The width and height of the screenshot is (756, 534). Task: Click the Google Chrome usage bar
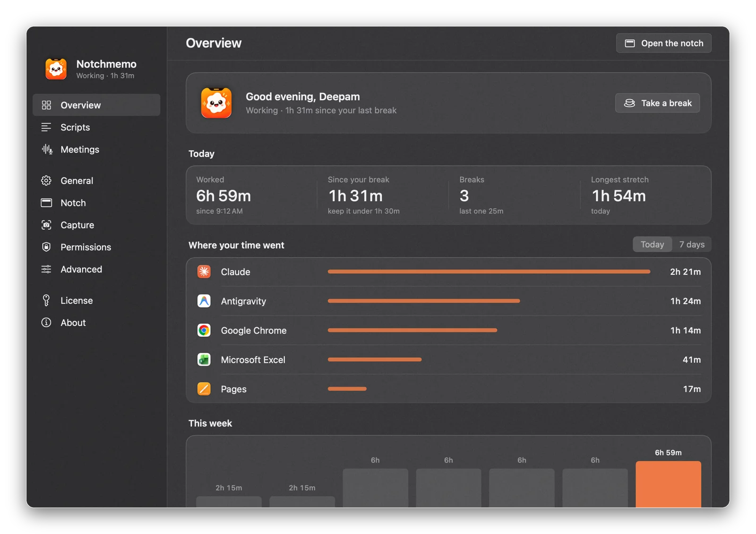tap(412, 330)
